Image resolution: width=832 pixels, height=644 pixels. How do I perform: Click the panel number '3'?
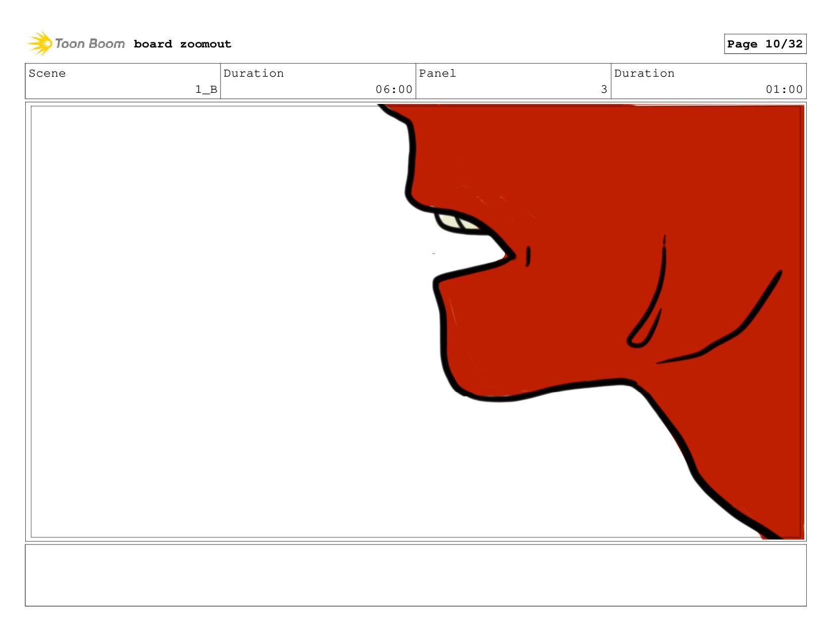pos(604,89)
